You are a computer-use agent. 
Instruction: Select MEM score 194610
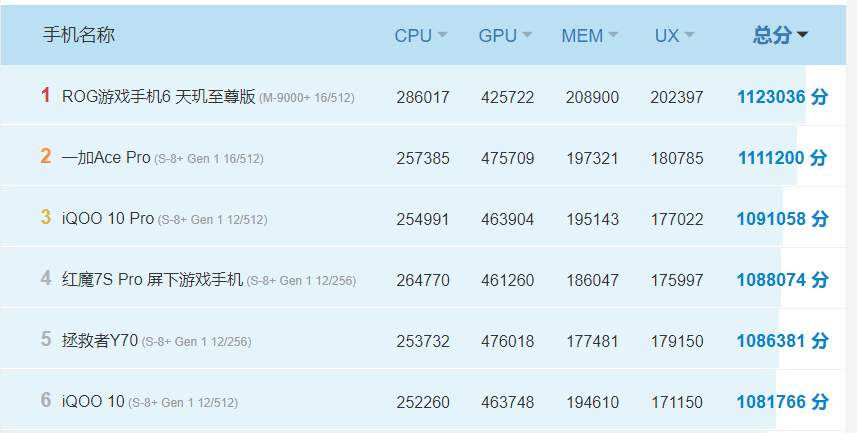click(x=592, y=402)
